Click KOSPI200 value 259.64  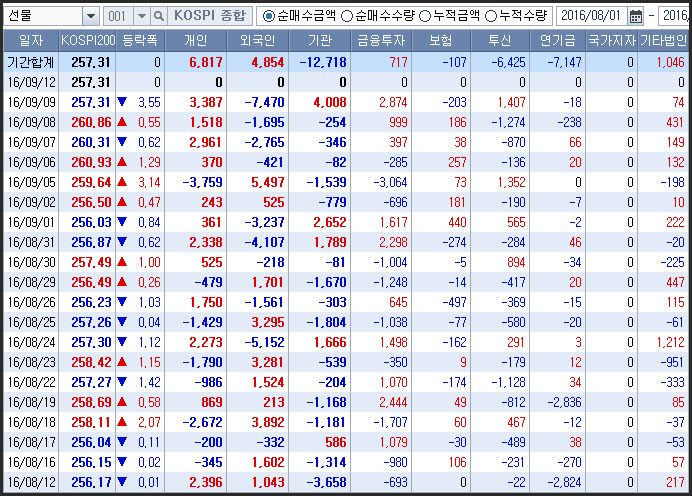(91, 182)
